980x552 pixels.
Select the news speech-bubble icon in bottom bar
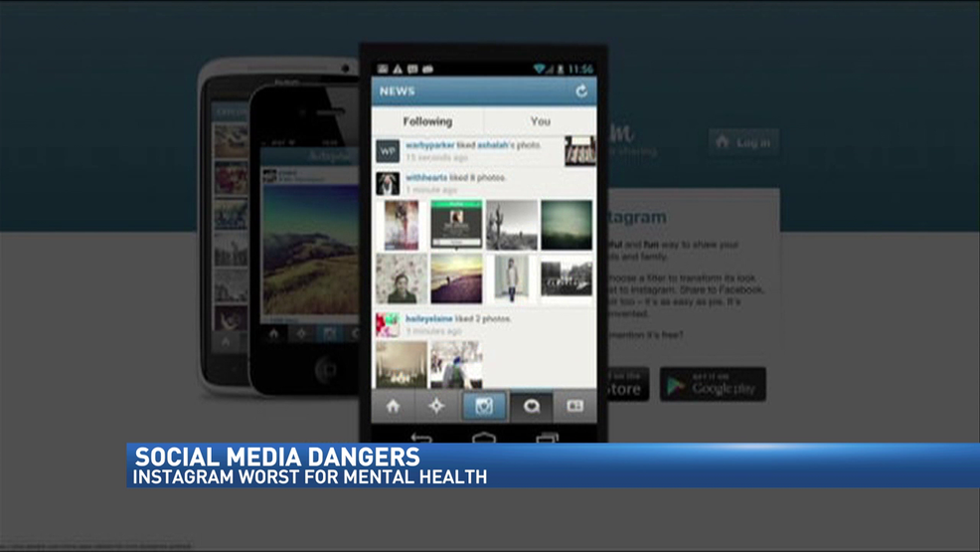[x=532, y=407]
